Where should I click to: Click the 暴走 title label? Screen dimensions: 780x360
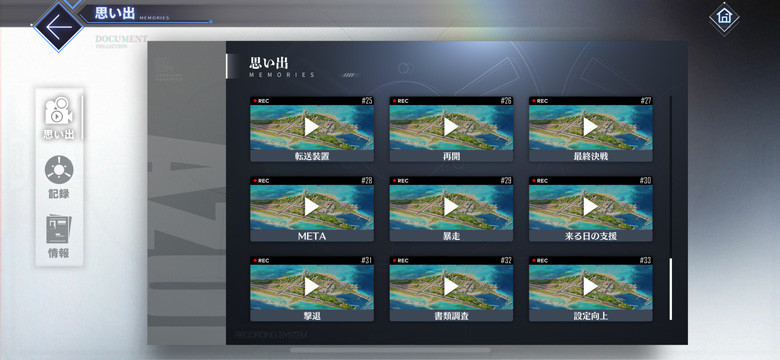click(x=451, y=236)
